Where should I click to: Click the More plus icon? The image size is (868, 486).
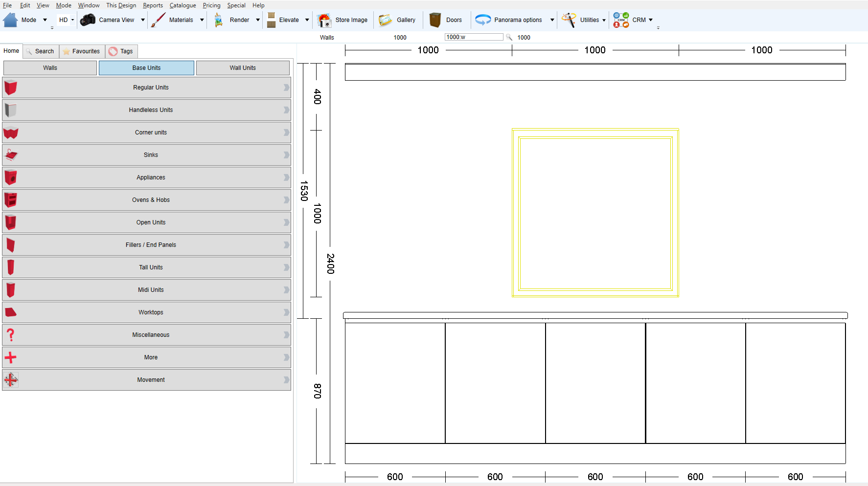(x=11, y=357)
